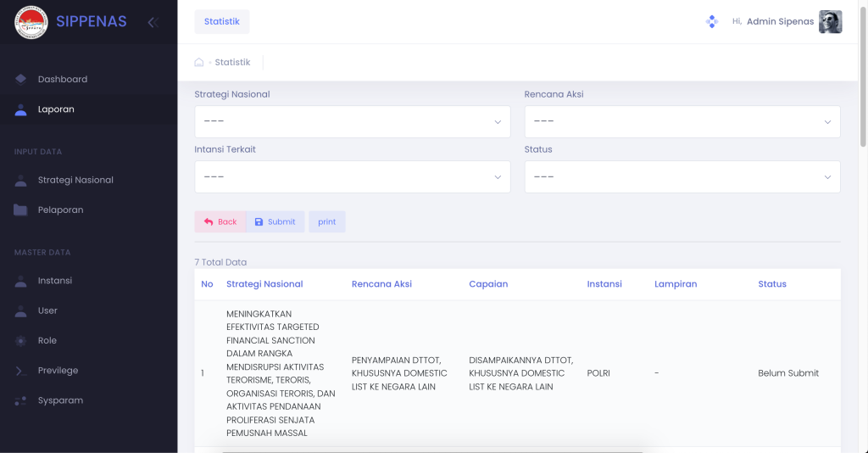The height and width of the screenshot is (453, 868).
Task: Click the Role gear icon
Action: [20, 340]
